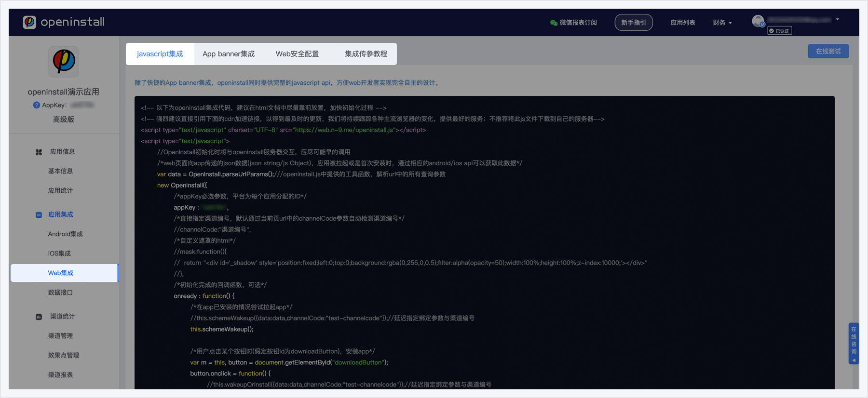The image size is (868, 398).
Task: Go to 应用列表 in the header
Action: (x=683, y=23)
